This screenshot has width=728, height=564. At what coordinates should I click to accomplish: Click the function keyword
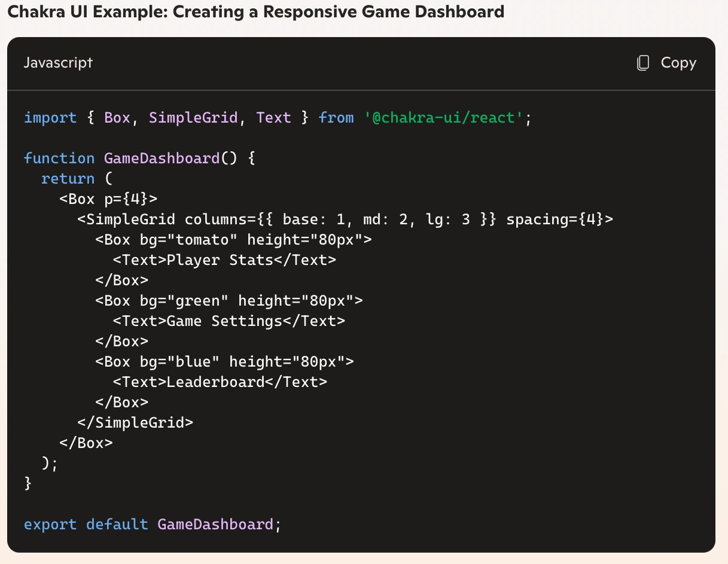59,158
